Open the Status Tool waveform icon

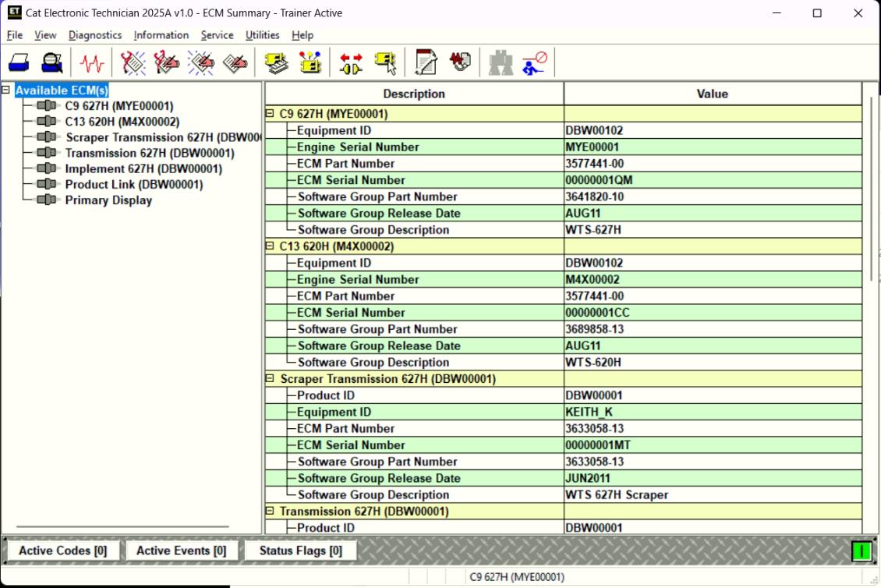[91, 62]
